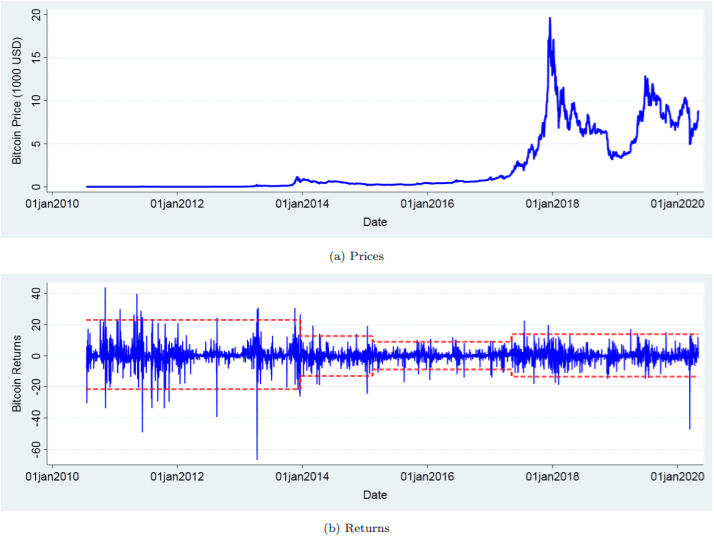The image size is (714, 539).
Task: Click the 20 y-axis label on Prices chart
Action: [x=35, y=16]
